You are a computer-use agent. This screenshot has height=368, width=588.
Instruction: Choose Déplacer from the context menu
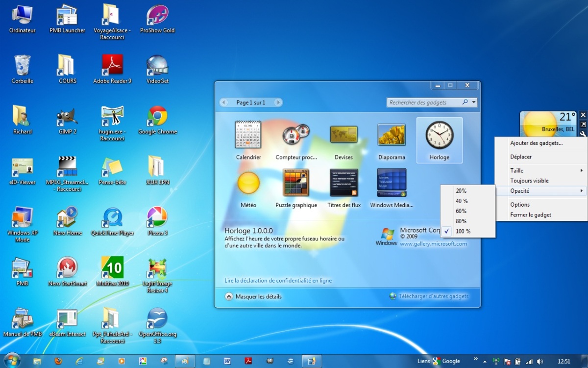tap(541, 157)
